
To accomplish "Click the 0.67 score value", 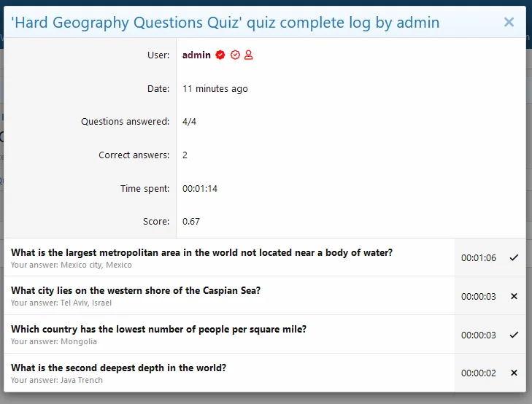I will click(x=191, y=222).
